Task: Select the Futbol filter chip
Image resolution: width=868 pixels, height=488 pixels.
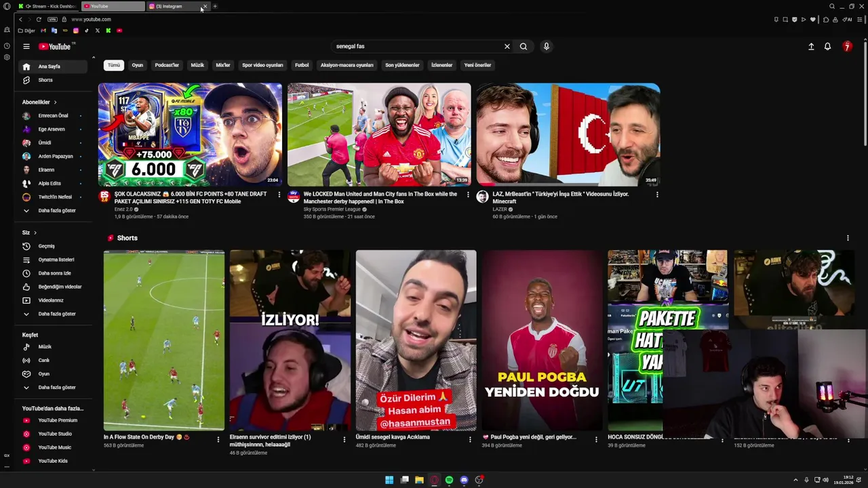Action: tap(302, 65)
